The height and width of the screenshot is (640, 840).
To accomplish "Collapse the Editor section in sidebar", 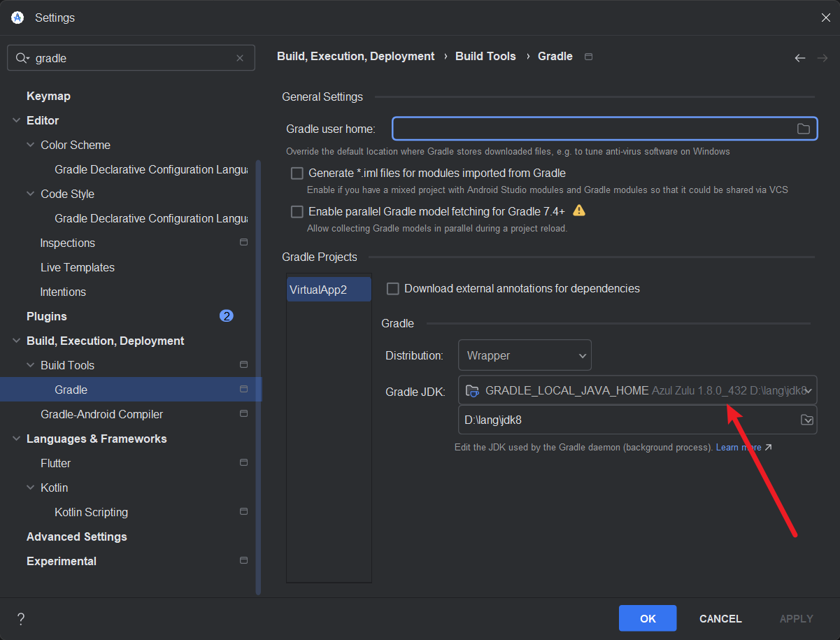I will [15, 120].
